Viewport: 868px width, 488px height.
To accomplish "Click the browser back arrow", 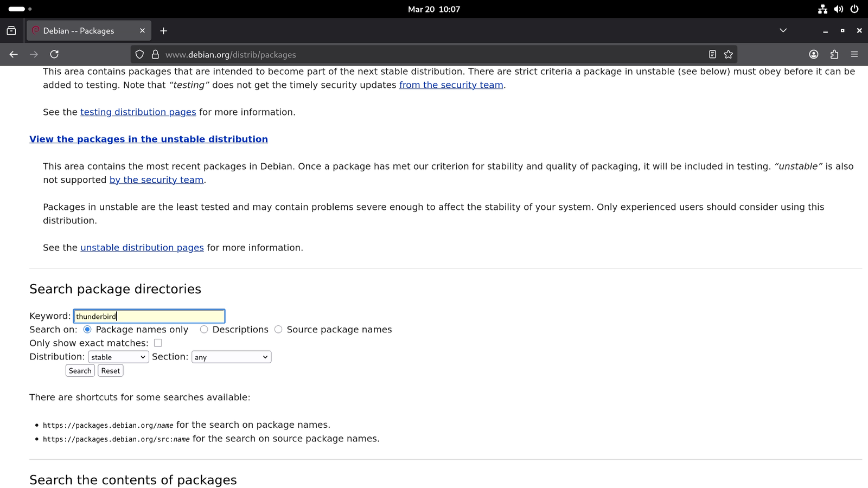I will (14, 54).
